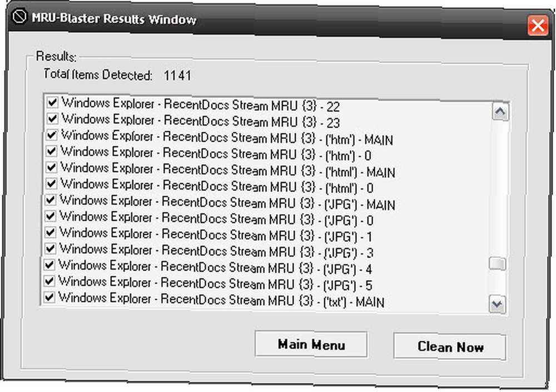Select row text "('htm') - MAIN"
The height and width of the screenshot is (392, 556).
click(227, 137)
